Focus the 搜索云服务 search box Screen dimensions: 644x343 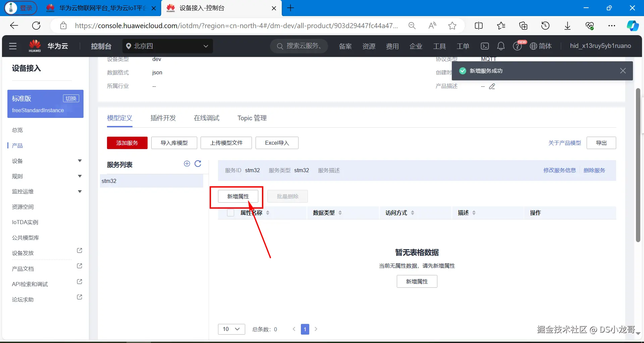coord(299,46)
